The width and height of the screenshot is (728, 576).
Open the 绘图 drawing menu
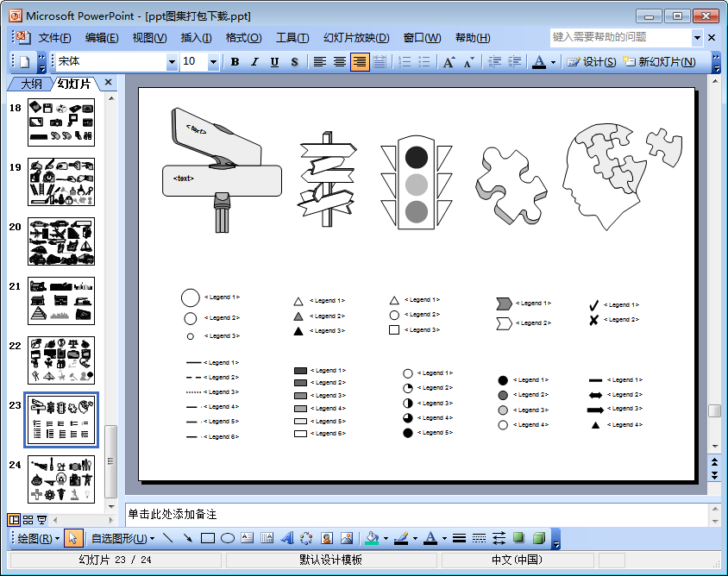39,538
